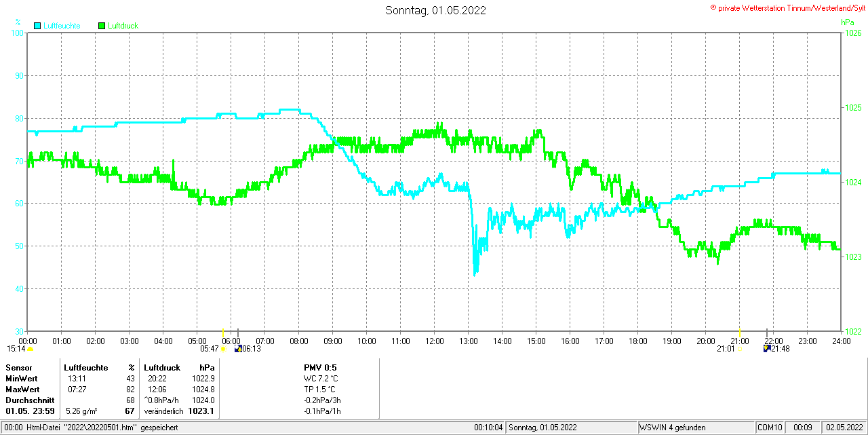Viewport: 868px width, 435px height.
Task: Click the 12:00 label on the time axis
Action: [x=435, y=341]
